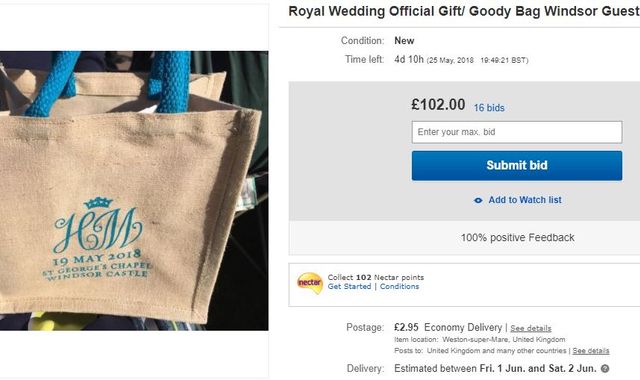The height and width of the screenshot is (380, 640).
Task: Click the HM monogram on the bag image
Action: click(98, 225)
